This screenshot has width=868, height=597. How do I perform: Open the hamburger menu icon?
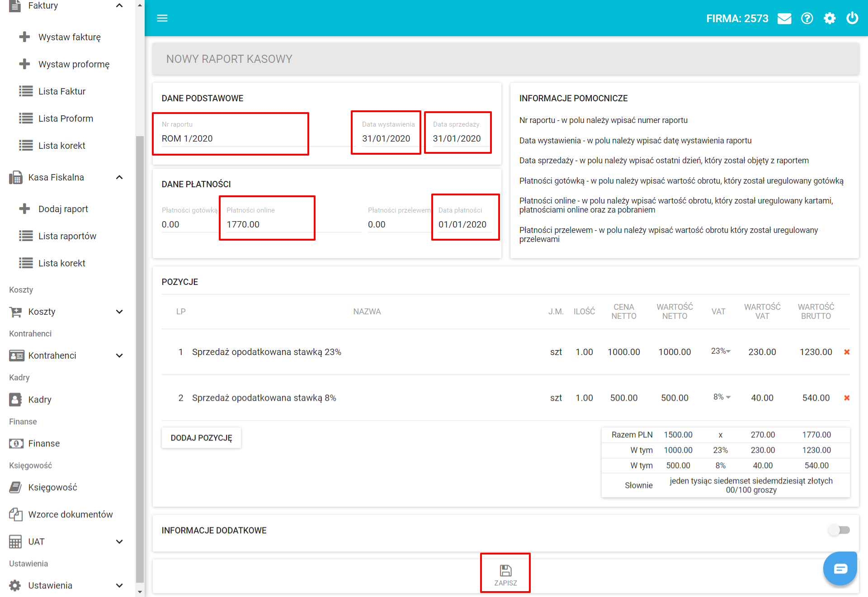162,18
